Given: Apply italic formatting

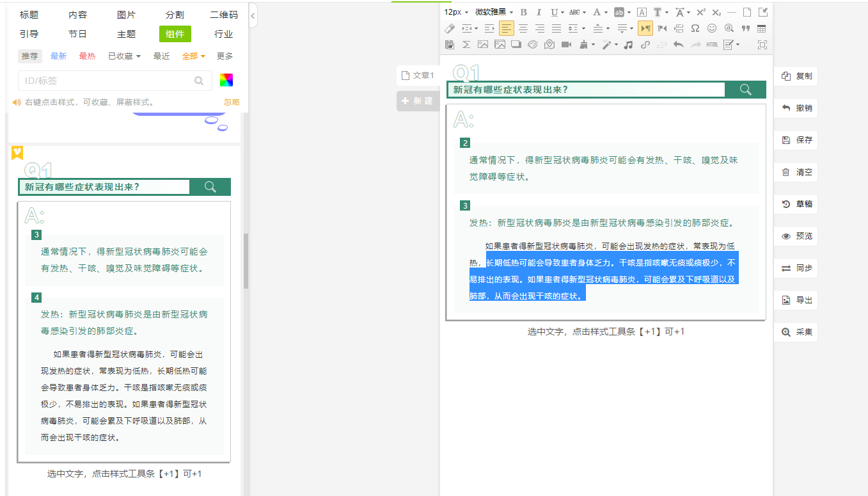Looking at the screenshot, I should 539,12.
